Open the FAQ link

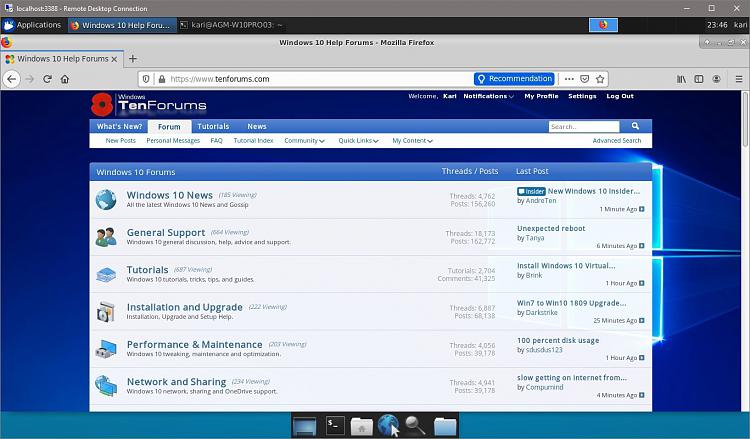(x=216, y=141)
